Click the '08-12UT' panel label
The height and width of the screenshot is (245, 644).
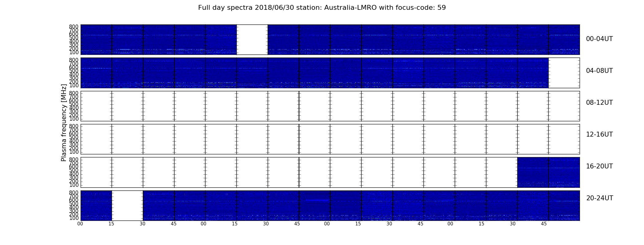(600, 103)
